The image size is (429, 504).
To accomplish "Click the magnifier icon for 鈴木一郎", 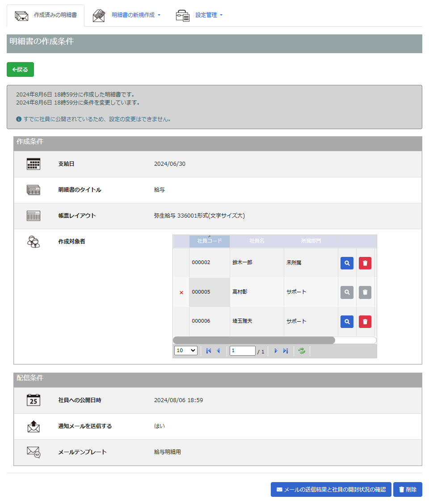I will click(347, 263).
